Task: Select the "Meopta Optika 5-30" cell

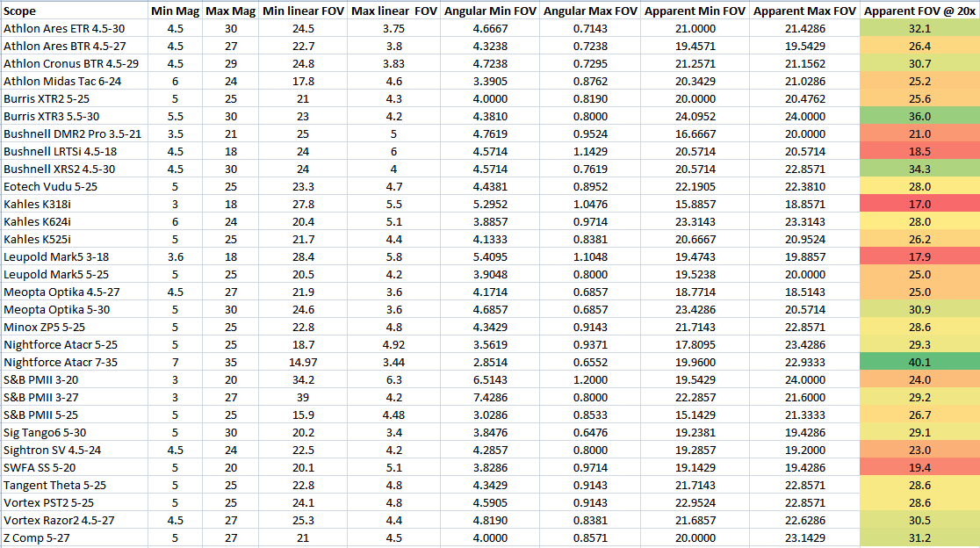Action: click(x=74, y=309)
